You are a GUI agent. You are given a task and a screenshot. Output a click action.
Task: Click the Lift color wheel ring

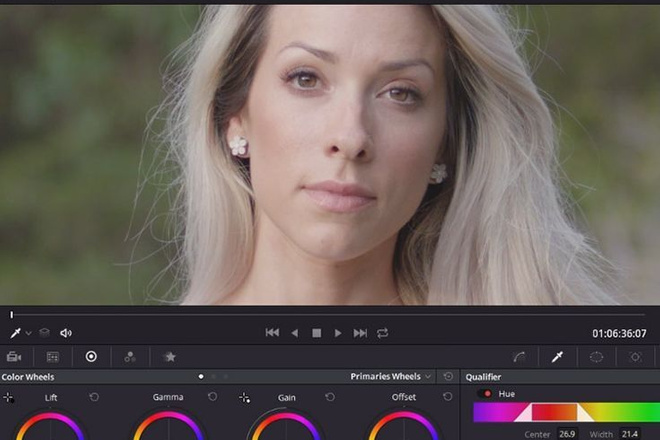50,417
